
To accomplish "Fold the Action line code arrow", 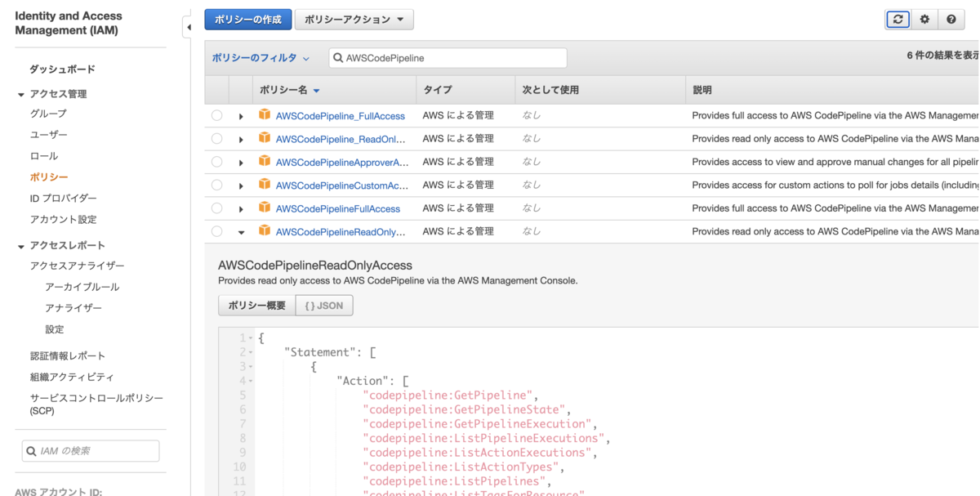I will click(x=251, y=382).
